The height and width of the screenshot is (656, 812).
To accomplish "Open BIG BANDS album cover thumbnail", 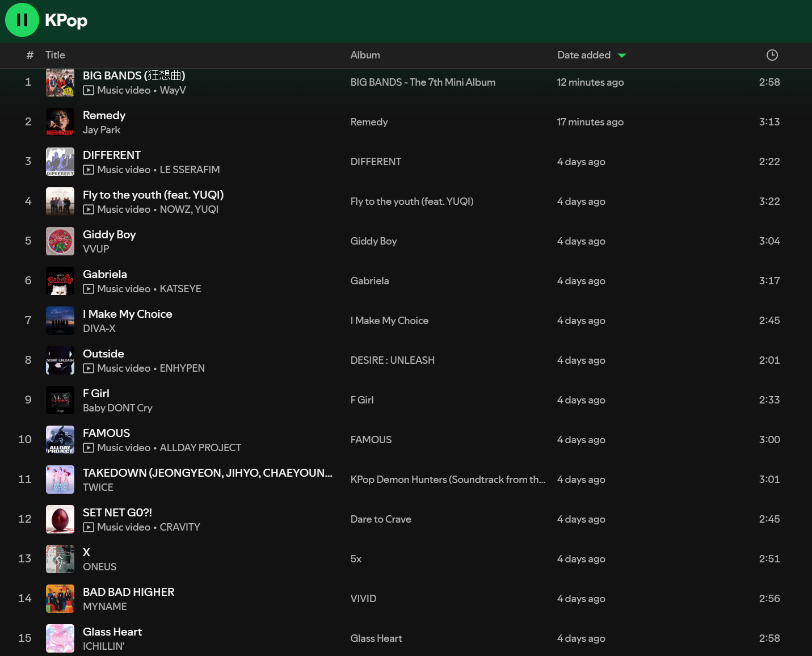I will point(60,82).
